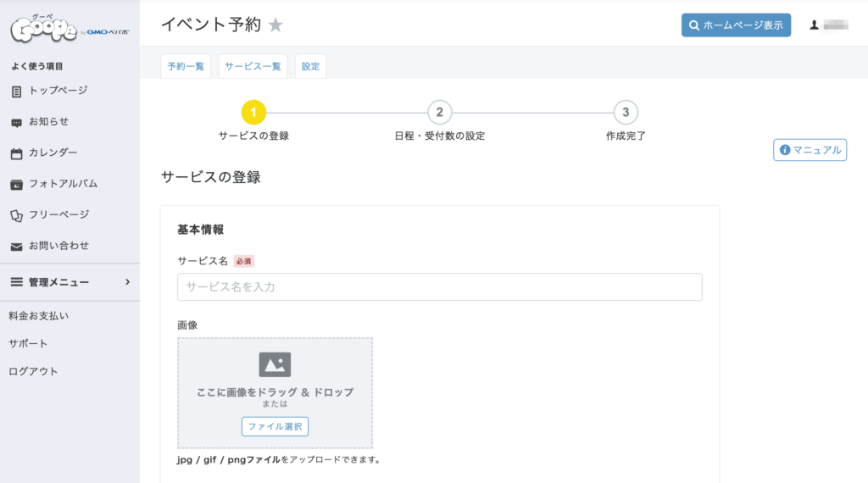Expand the 管理メニュー chevron arrow
The height and width of the screenshot is (483, 868).
[x=128, y=282]
